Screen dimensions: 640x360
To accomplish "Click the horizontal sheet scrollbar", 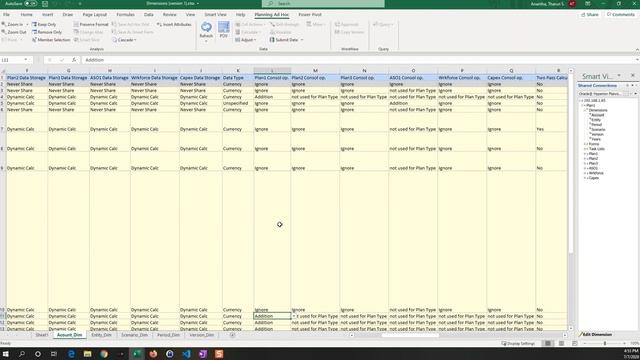I will [x=410, y=335].
